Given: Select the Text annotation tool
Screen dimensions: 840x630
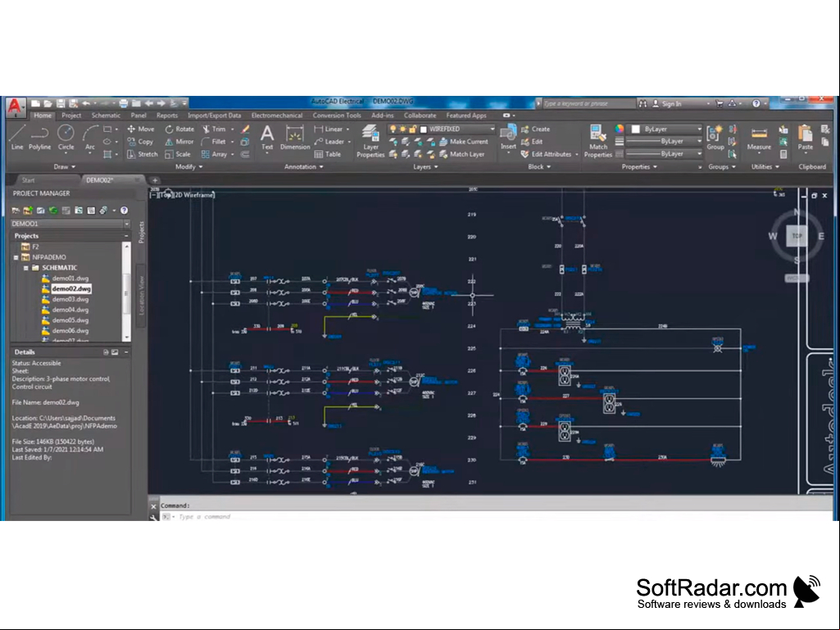Looking at the screenshot, I should [267, 137].
